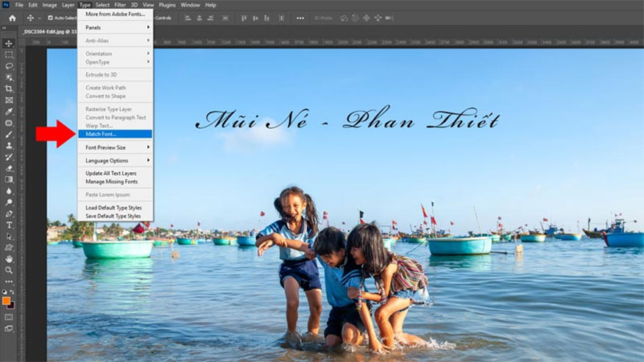Toggle Quick Mask mode icon
Viewport: 644px width, 362px height.
click(10, 317)
